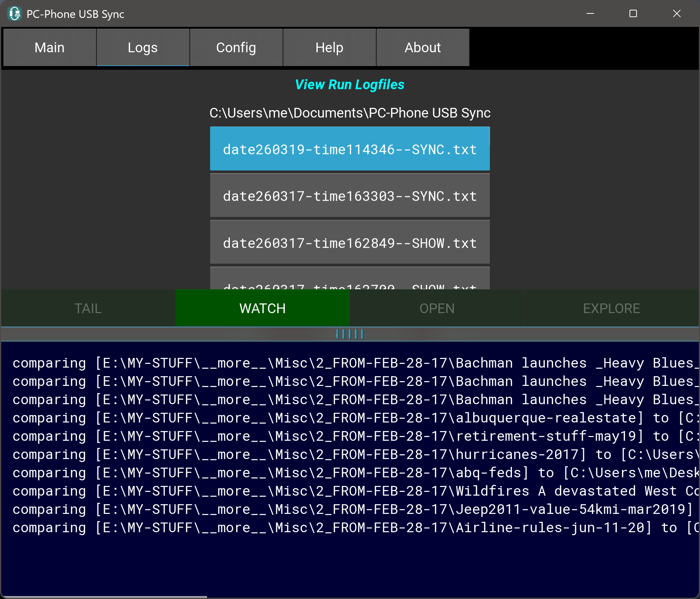Click the View Run Logfiles heading

[350, 85]
